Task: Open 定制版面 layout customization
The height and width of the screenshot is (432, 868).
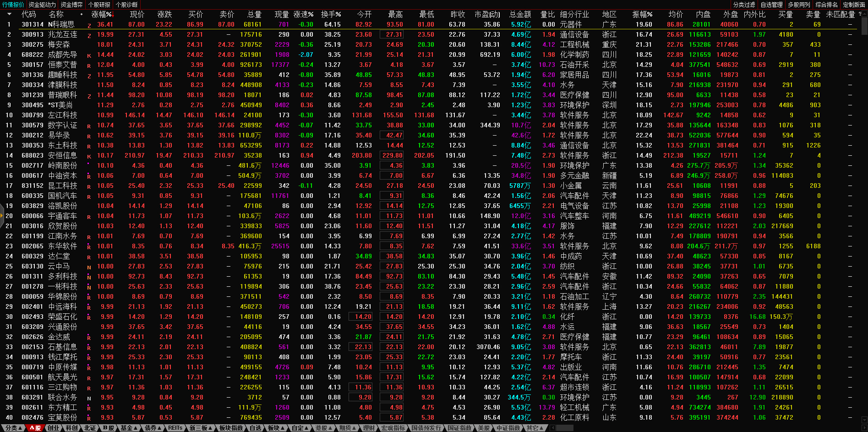Action: point(854,5)
